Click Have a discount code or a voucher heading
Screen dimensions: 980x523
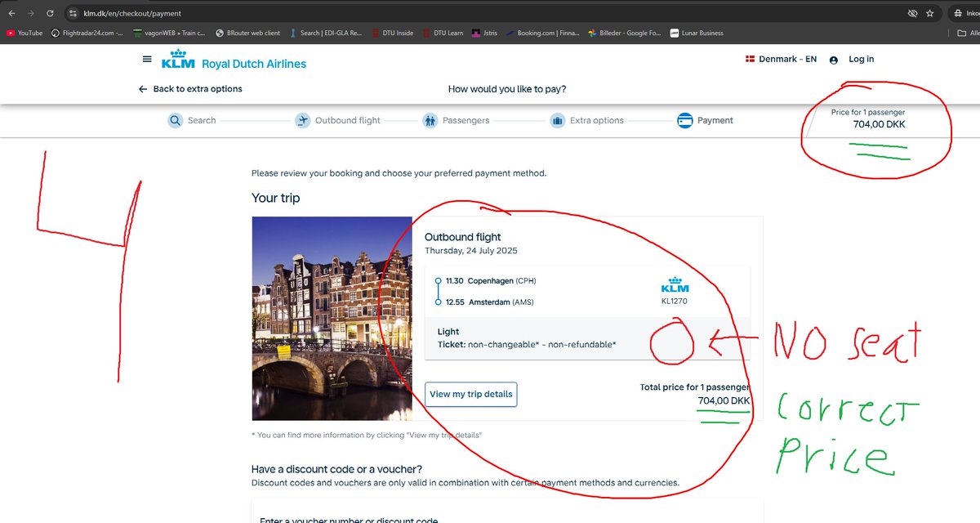[x=337, y=469]
